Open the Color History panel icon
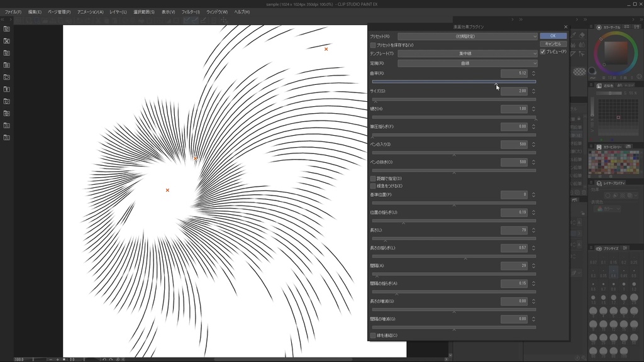Viewport: 644px width, 362px height. tap(599, 146)
